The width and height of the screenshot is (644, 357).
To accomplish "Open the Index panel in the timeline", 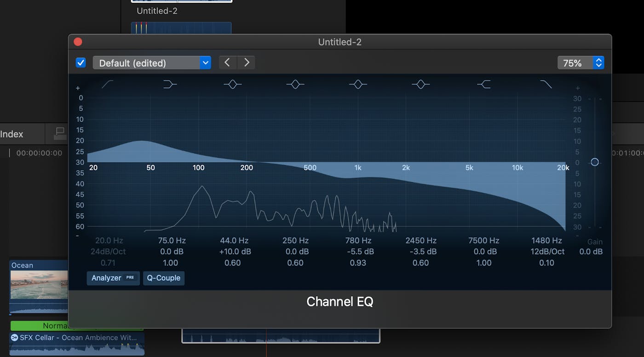I will coord(11,134).
